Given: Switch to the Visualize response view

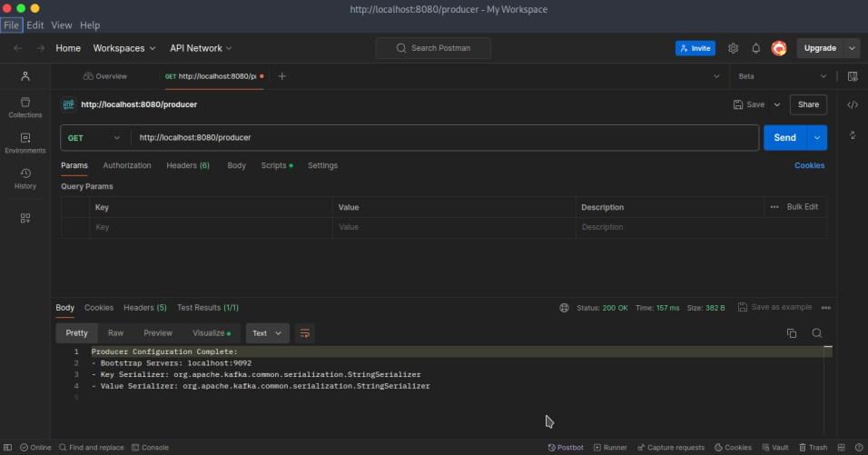Looking at the screenshot, I should (212, 333).
